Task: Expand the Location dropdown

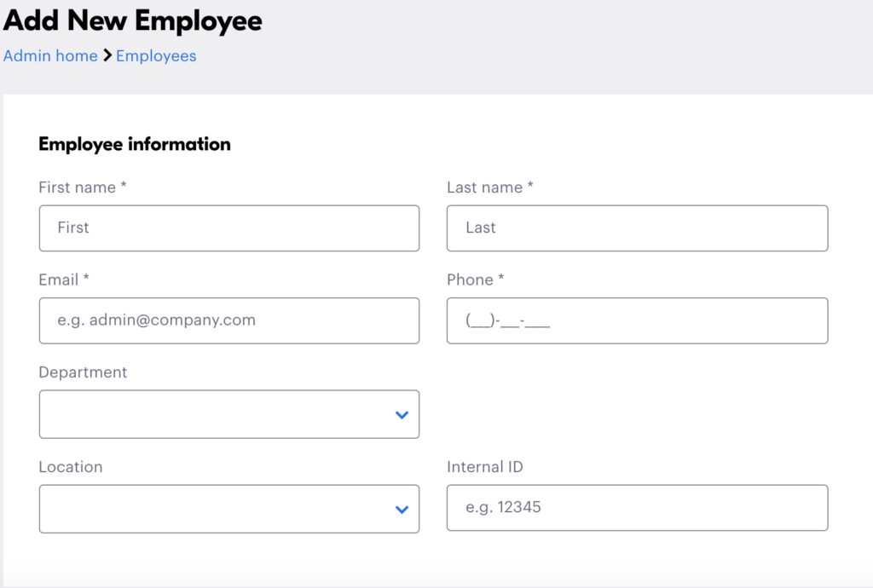Action: click(228, 509)
